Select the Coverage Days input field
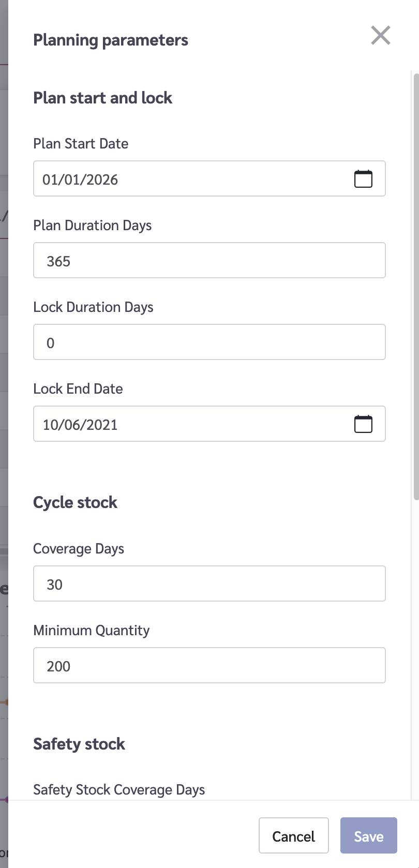 [209, 584]
